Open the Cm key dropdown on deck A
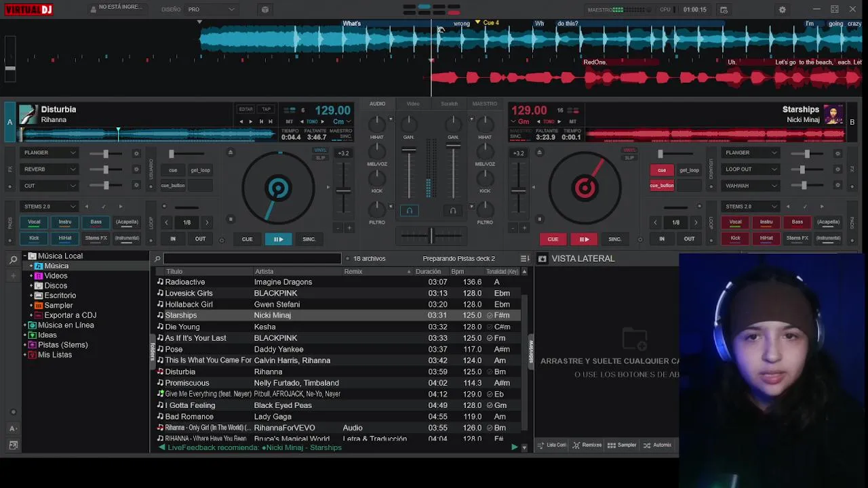This screenshot has height=488, width=868. tap(341, 121)
